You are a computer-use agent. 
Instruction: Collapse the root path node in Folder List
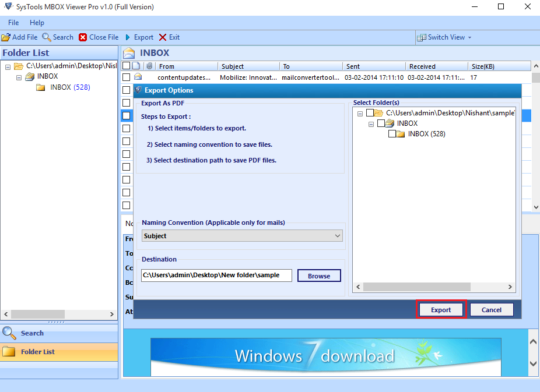(x=8, y=67)
